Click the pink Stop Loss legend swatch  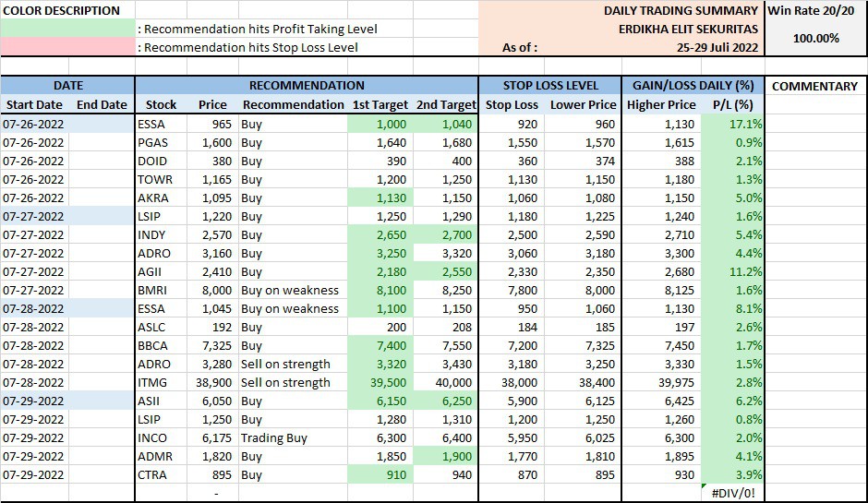tap(67, 47)
